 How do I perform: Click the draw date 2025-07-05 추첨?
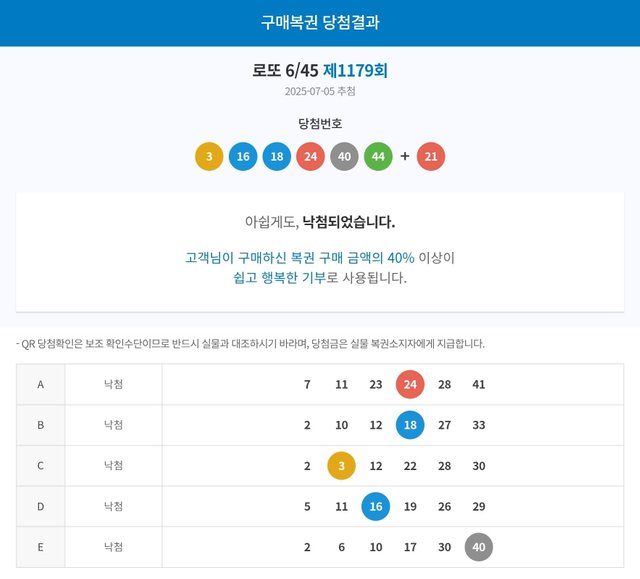click(x=320, y=91)
